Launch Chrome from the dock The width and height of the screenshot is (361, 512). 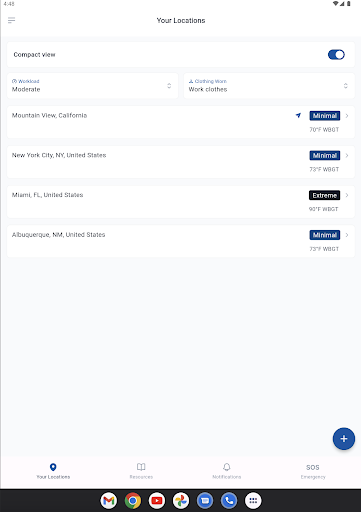pos(133,501)
